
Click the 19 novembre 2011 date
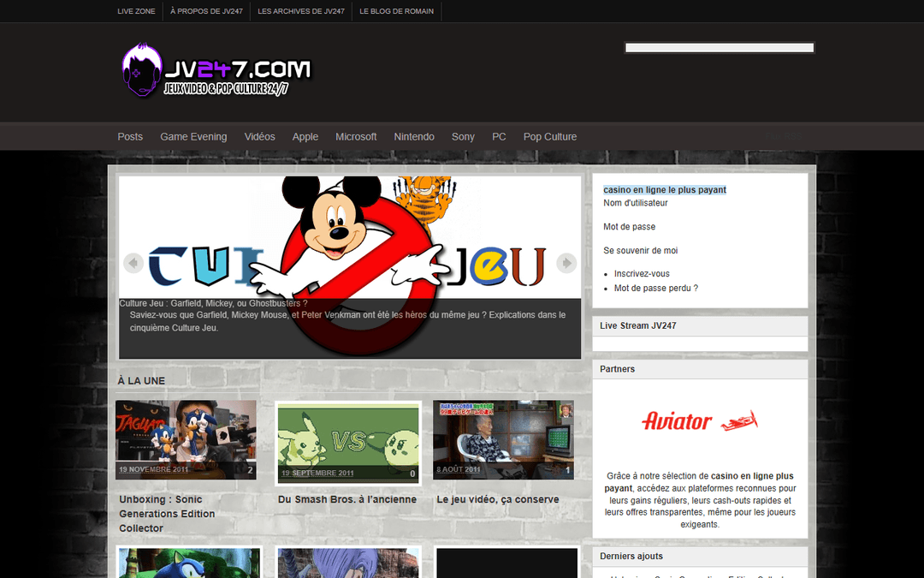click(x=154, y=469)
